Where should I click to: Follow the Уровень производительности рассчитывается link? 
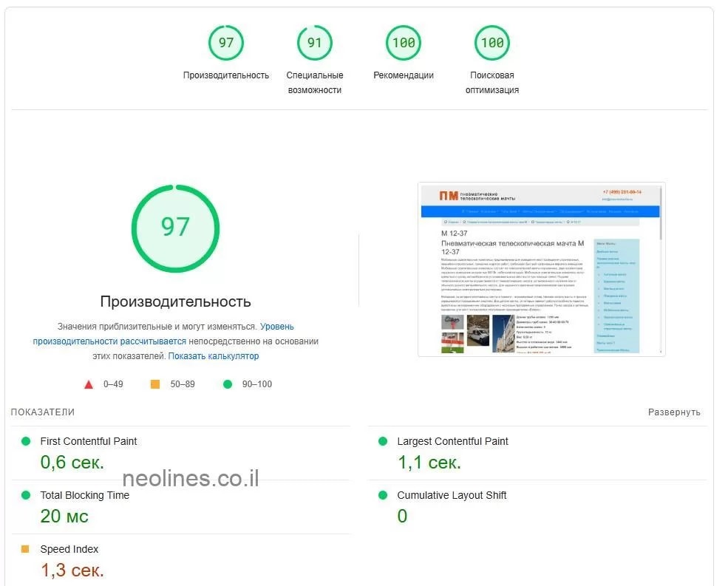[x=163, y=334]
